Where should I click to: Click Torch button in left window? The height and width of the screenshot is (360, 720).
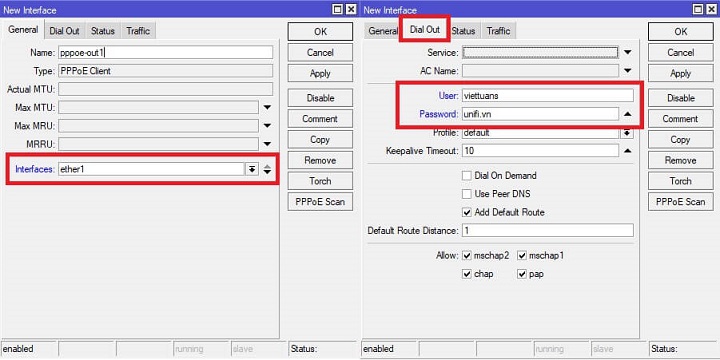click(x=321, y=181)
